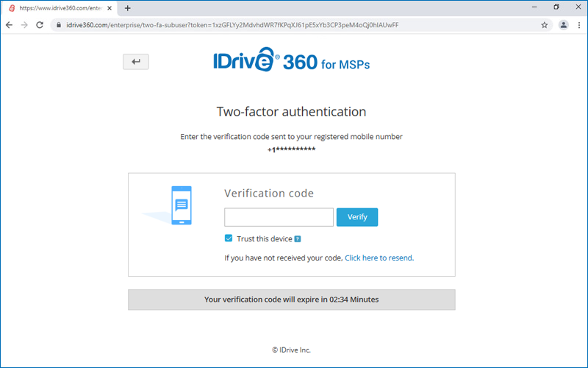The height and width of the screenshot is (368, 588).
Task: Bookmark this page with the star icon
Action: coord(545,25)
